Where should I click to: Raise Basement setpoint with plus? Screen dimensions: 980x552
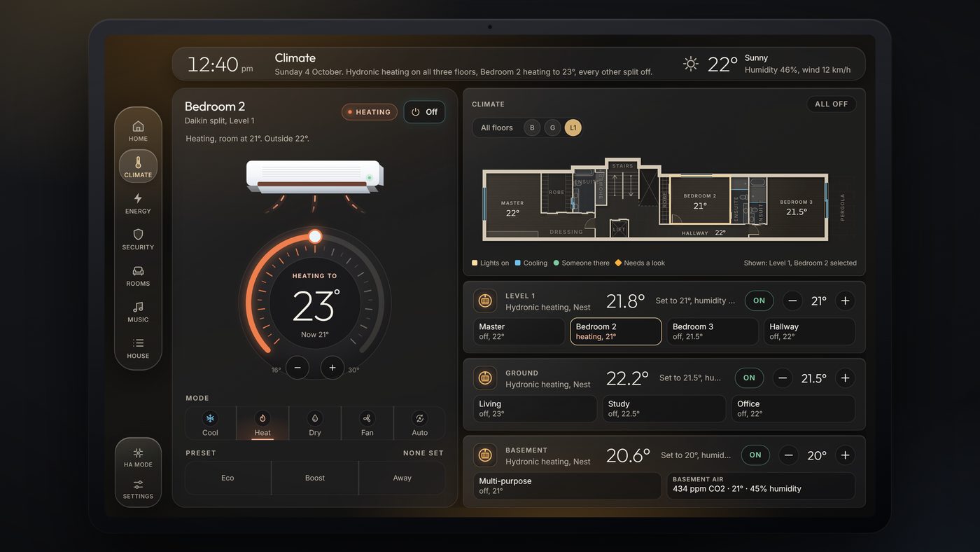point(845,455)
